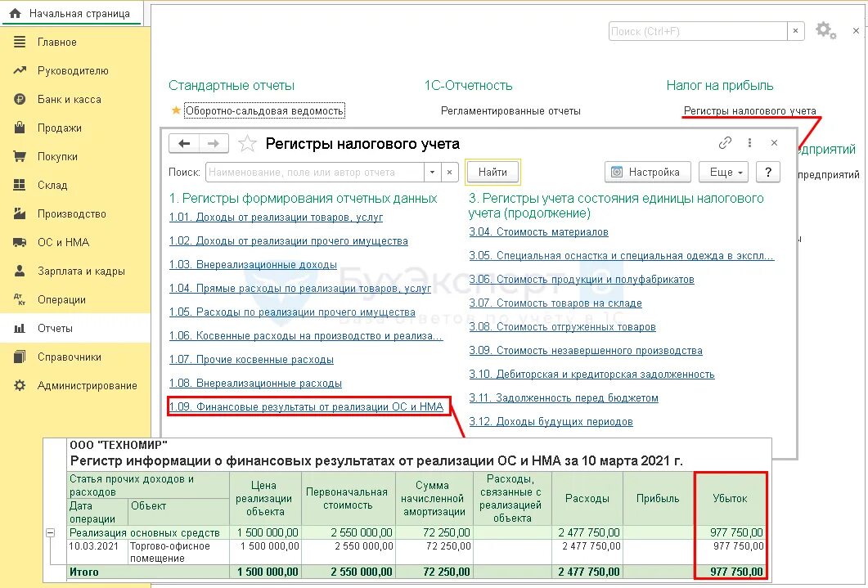The width and height of the screenshot is (868, 588).
Task: Open Руководителю chart icon in sidebar
Action: 20,70
